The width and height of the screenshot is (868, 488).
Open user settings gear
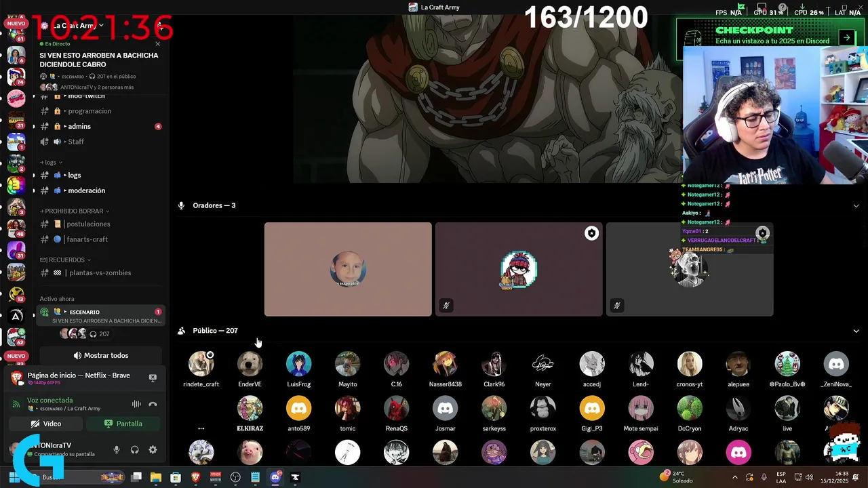tap(153, 449)
